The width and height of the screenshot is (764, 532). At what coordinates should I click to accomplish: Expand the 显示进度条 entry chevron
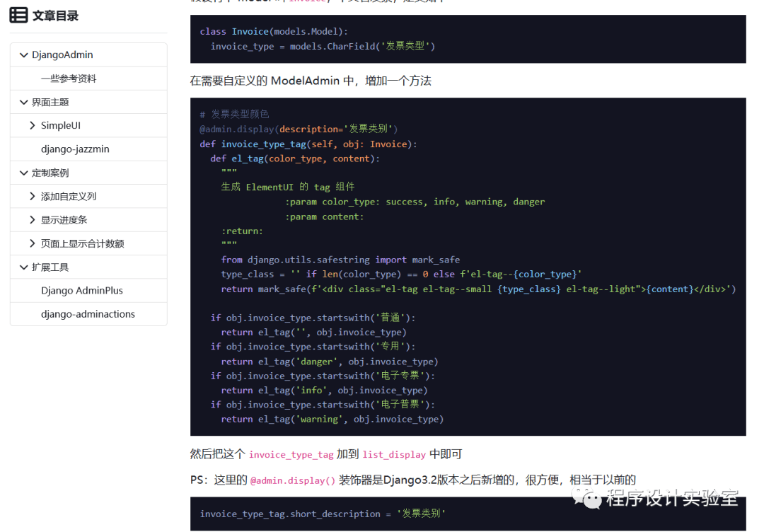click(x=33, y=219)
